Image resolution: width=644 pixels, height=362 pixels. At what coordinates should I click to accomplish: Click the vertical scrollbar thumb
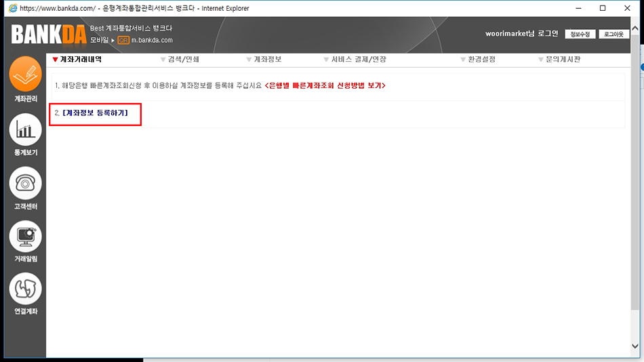coord(635,172)
